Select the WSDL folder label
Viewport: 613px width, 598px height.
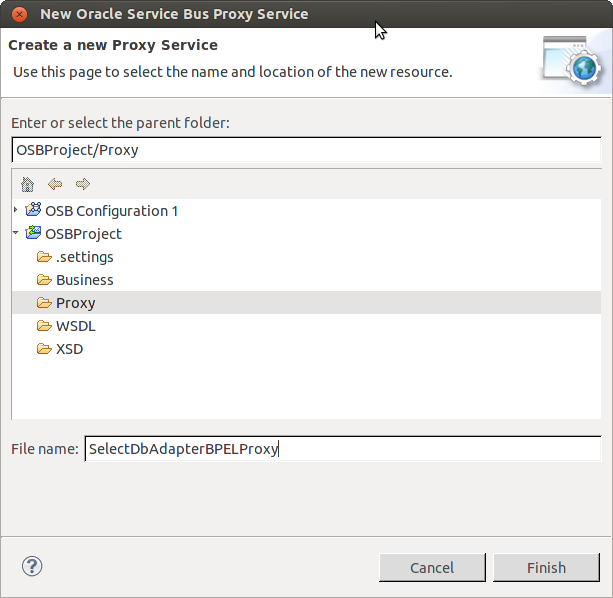click(x=76, y=326)
